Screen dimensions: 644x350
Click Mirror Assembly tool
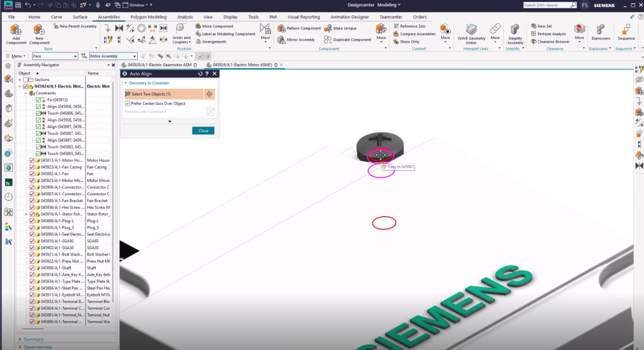(296, 40)
